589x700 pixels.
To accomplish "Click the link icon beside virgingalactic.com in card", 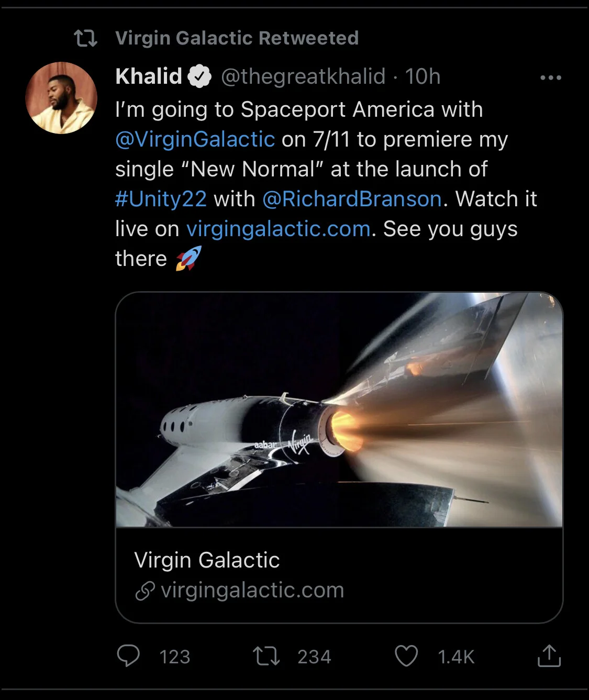I will [145, 591].
